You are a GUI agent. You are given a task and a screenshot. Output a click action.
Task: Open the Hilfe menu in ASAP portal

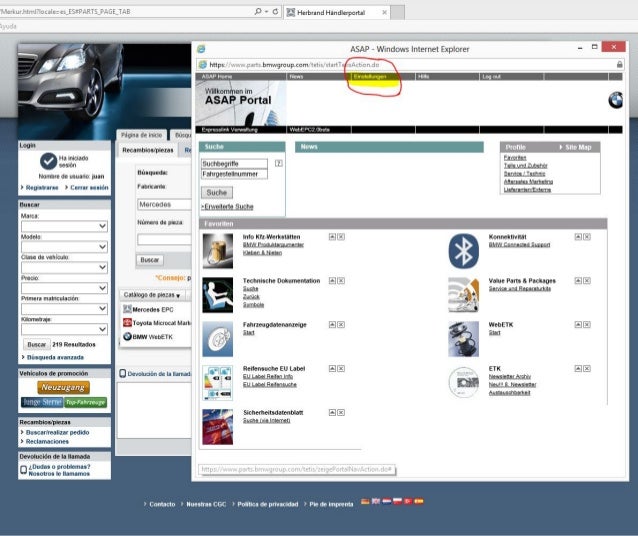[x=424, y=77]
